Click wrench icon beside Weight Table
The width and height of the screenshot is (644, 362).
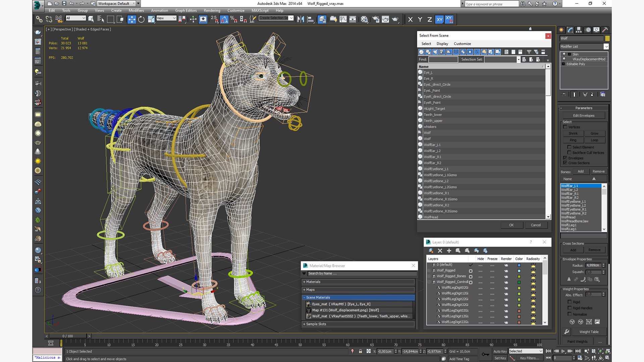[567, 332]
